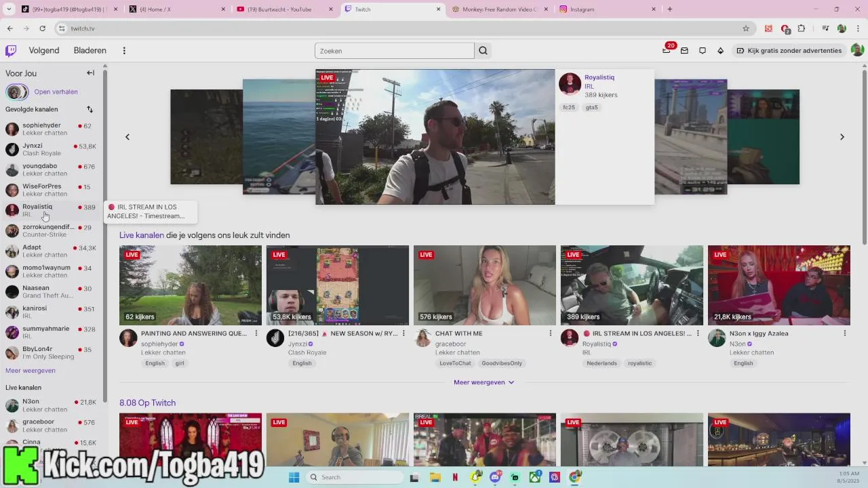Select kanirosi in followed channels
The image size is (868, 488).
51,312
